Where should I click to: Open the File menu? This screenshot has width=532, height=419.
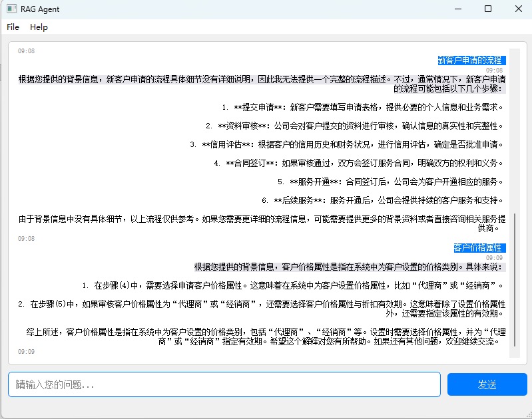point(13,27)
